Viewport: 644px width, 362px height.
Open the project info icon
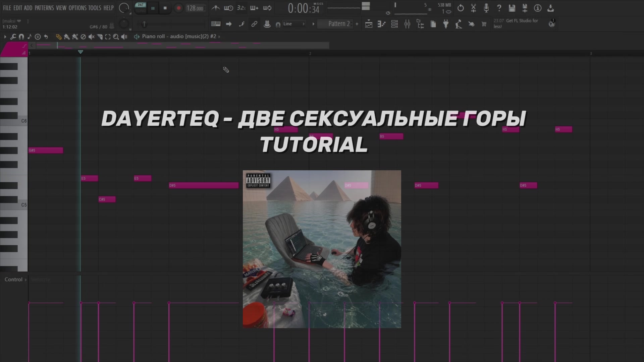[538, 8]
